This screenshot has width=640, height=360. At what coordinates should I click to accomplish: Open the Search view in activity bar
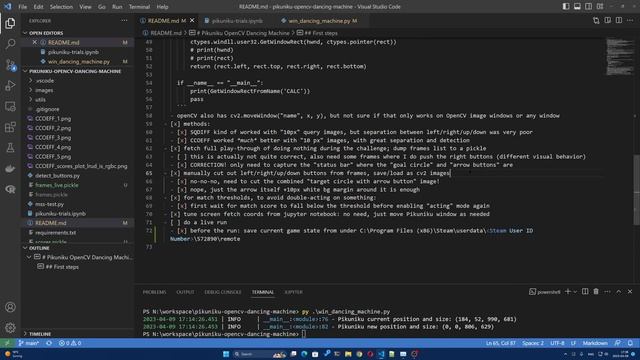pyautogui.click(x=10, y=44)
